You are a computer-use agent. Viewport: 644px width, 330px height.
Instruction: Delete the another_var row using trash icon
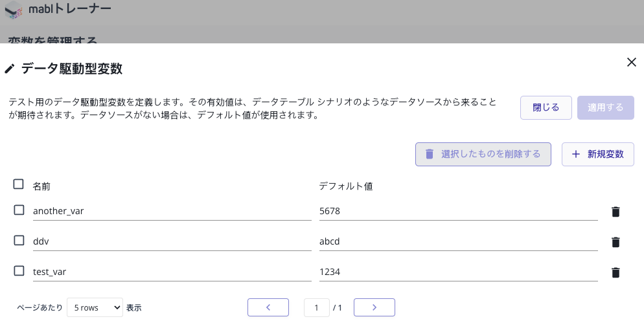click(x=615, y=212)
